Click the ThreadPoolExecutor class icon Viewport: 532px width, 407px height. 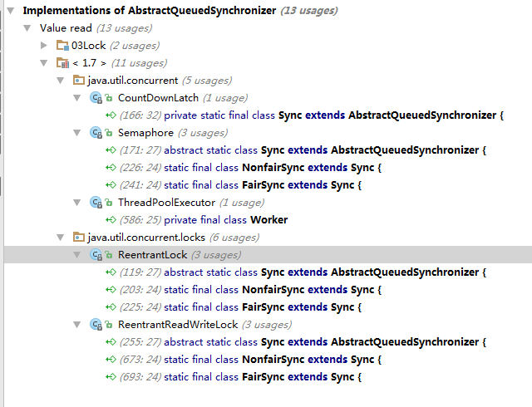pyautogui.click(x=96, y=203)
